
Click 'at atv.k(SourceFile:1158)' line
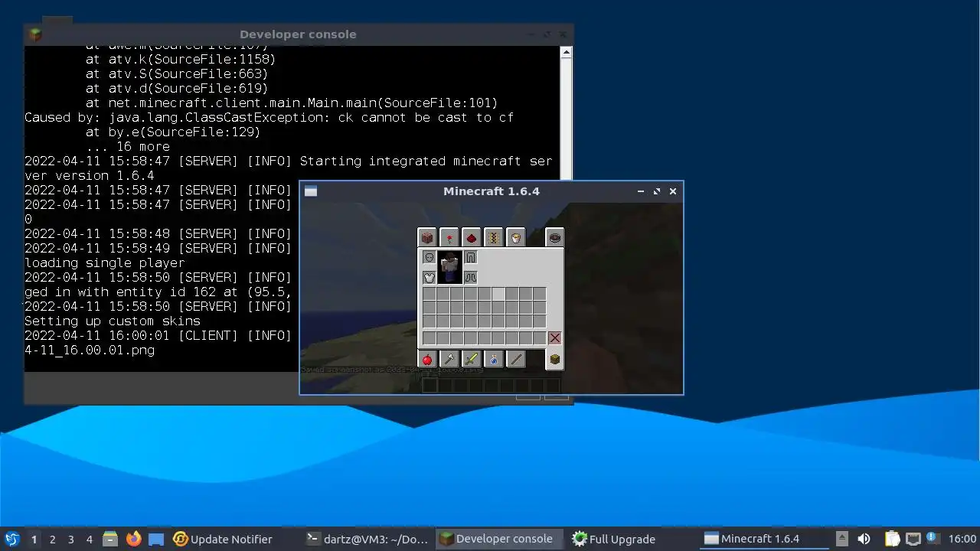click(x=181, y=59)
